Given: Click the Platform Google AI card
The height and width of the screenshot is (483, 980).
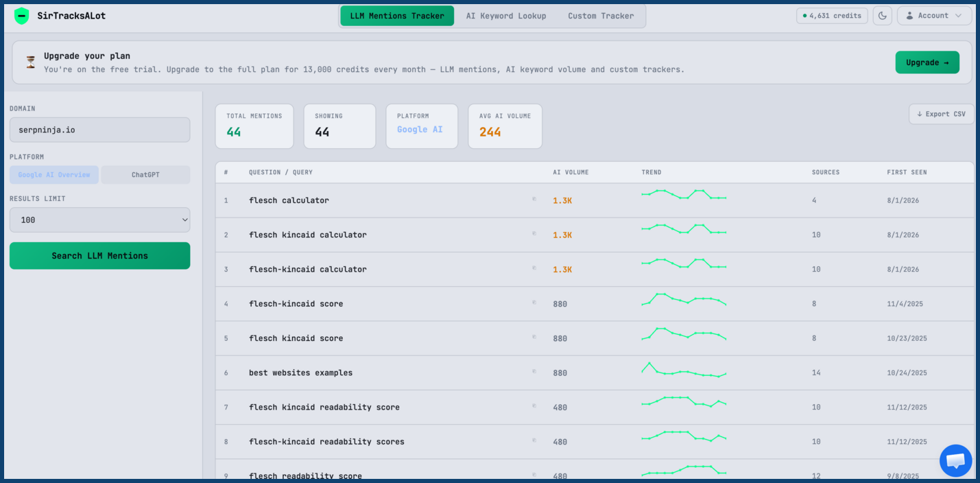Looking at the screenshot, I should pyautogui.click(x=422, y=126).
